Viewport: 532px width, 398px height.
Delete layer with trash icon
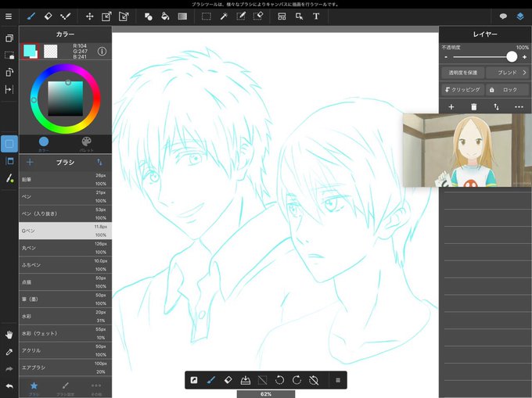coord(473,107)
